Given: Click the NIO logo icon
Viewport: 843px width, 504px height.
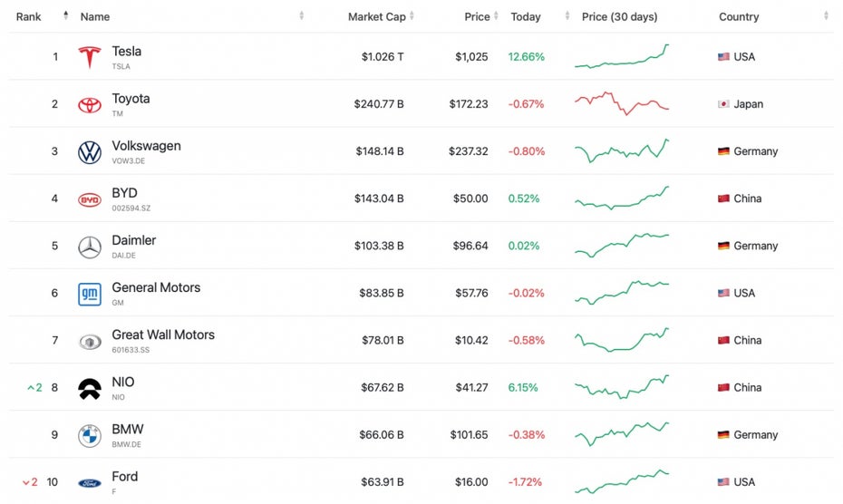Looking at the screenshot, I should coord(89,389).
